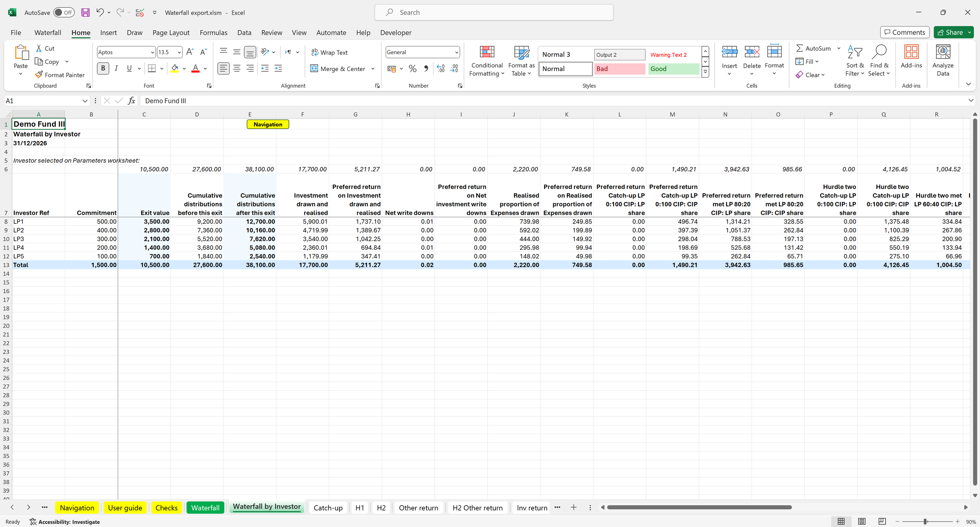
Task: Expand the Number format dropdown
Action: click(456, 52)
